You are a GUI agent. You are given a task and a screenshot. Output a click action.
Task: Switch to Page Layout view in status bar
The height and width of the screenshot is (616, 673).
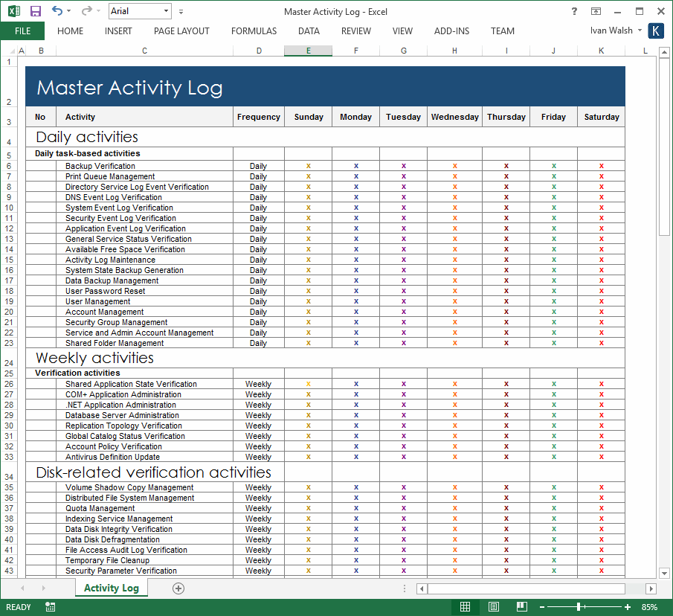pos(493,606)
